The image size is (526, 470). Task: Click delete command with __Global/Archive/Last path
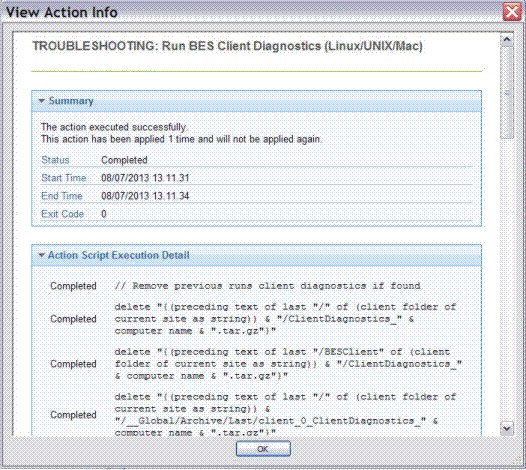point(285,415)
